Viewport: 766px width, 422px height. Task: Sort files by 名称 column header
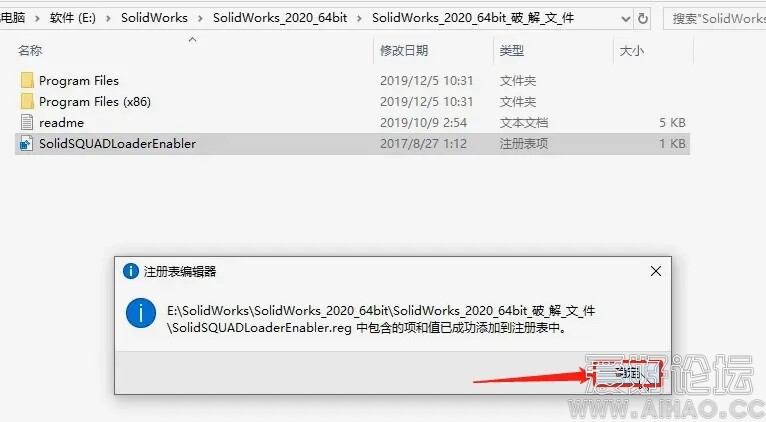pyautogui.click(x=30, y=50)
